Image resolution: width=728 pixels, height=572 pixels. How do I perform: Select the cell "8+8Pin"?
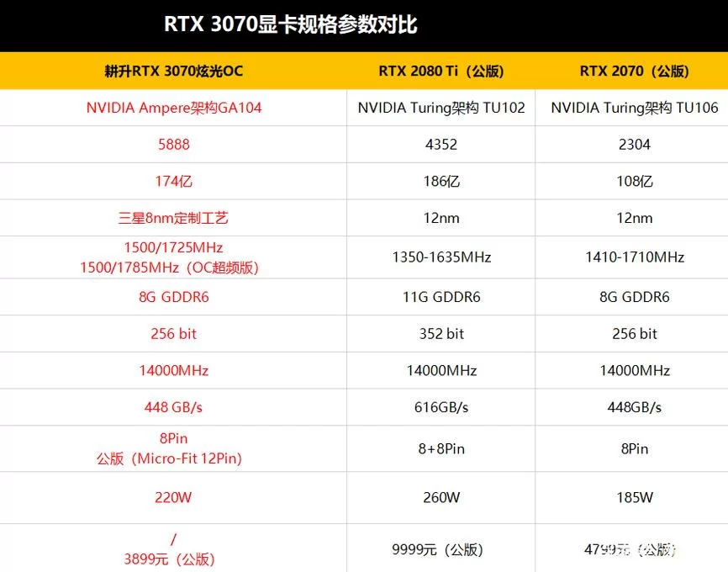pyautogui.click(x=441, y=449)
